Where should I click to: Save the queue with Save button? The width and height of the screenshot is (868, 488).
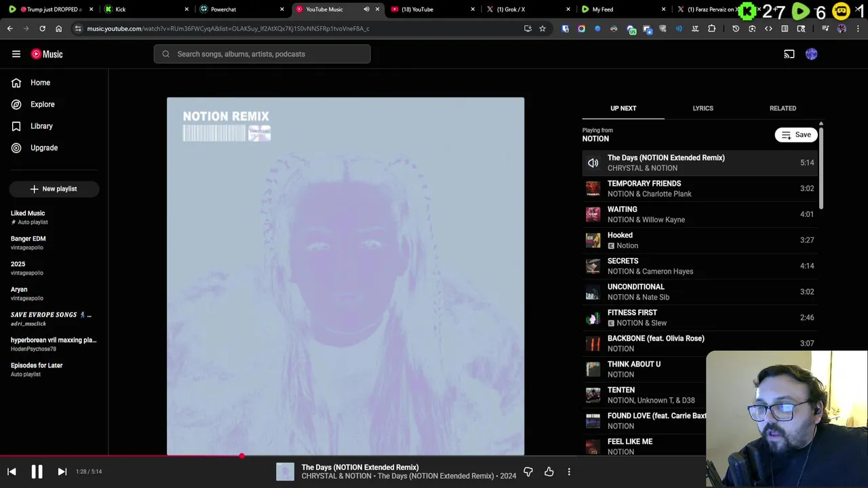coord(796,135)
